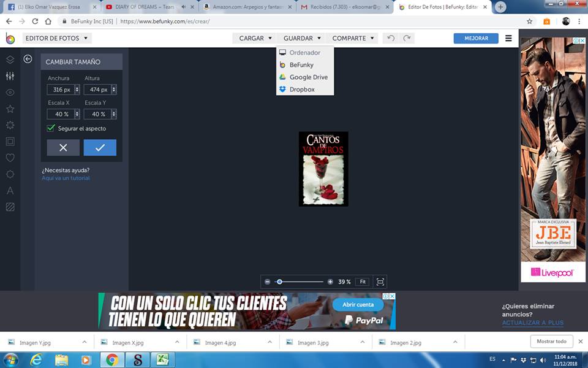Uncheck 'Segurar el aspecto' checkbox
Screen dimensions: 588x368
[51, 128]
